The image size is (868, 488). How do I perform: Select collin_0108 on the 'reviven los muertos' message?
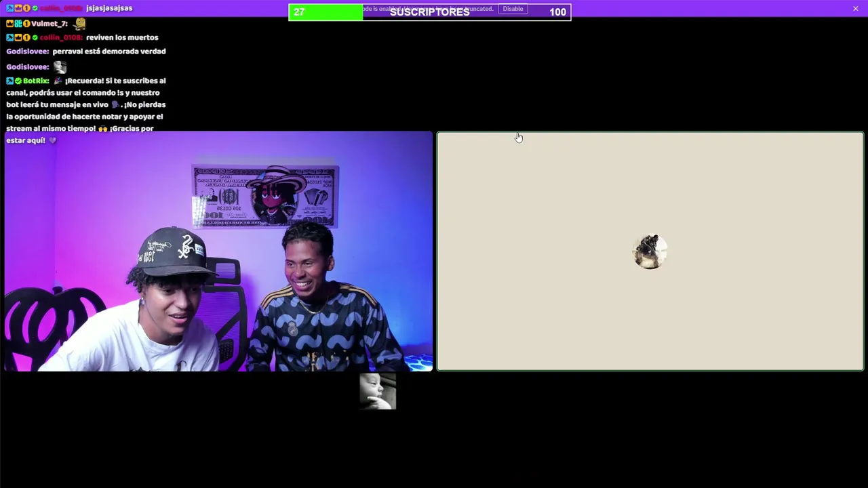pyautogui.click(x=60, y=37)
